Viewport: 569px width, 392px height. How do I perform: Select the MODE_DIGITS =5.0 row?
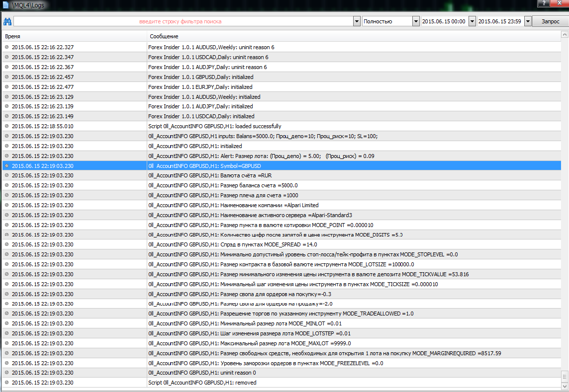click(282, 235)
